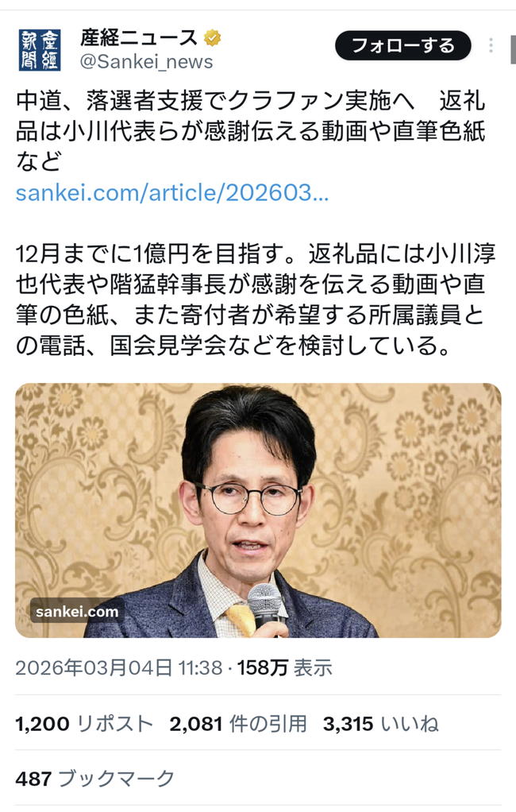Click the scrollbar at right edge

click(513, 50)
